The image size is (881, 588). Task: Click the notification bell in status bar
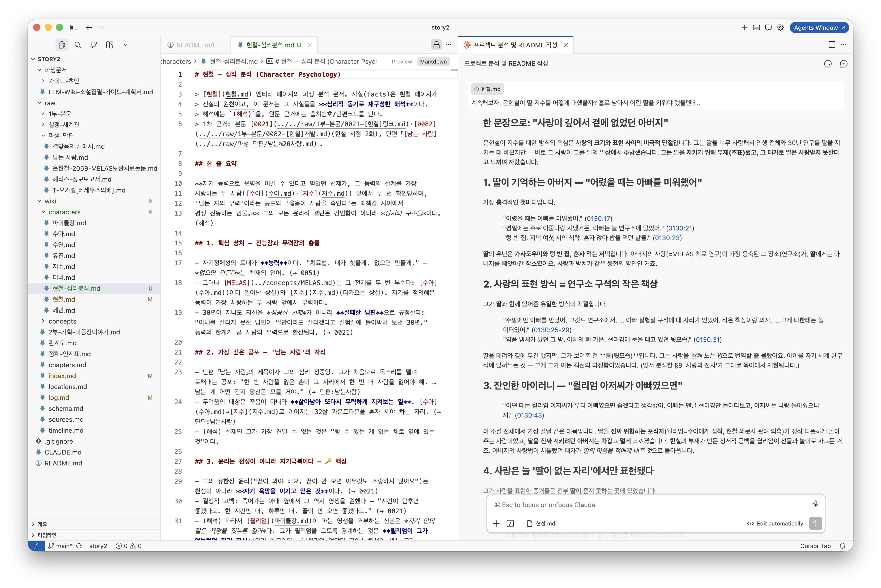842,546
